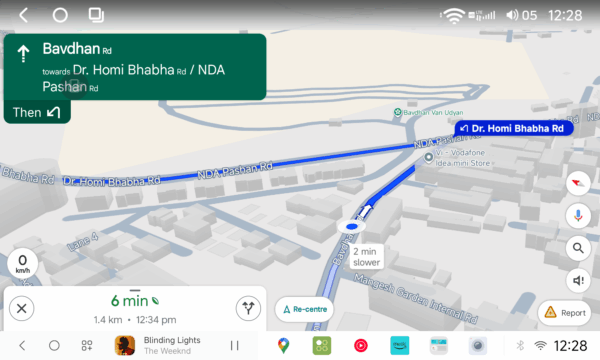Pause Blinding Lights playback
This screenshot has height=360, width=600.
pyautogui.click(x=235, y=345)
